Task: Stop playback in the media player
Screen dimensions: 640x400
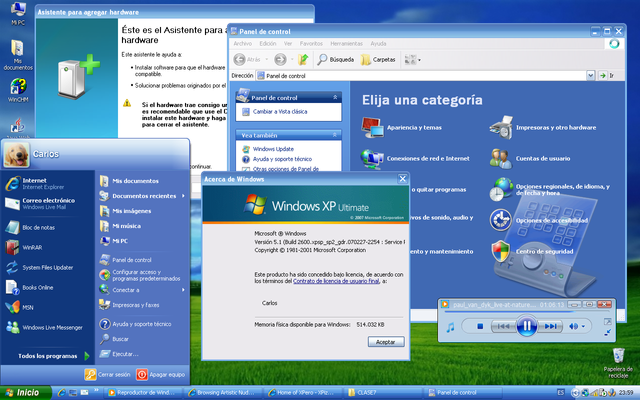Action: (480, 326)
